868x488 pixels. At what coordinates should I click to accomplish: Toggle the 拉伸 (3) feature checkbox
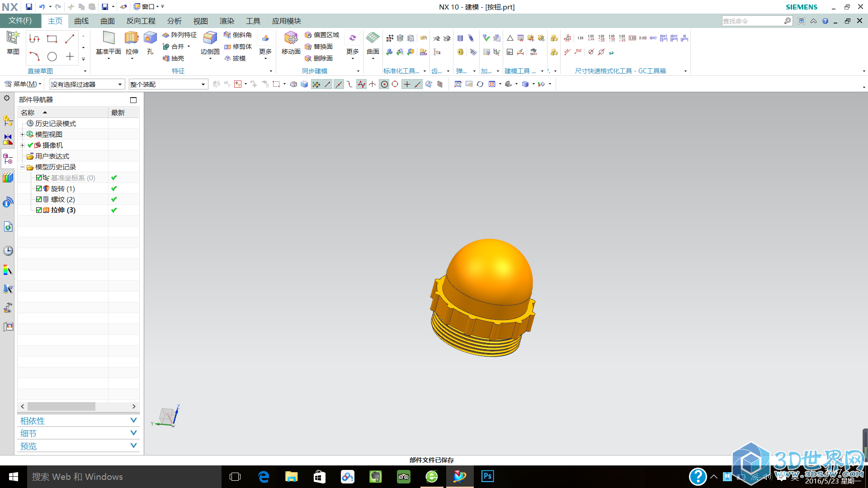[39, 210]
